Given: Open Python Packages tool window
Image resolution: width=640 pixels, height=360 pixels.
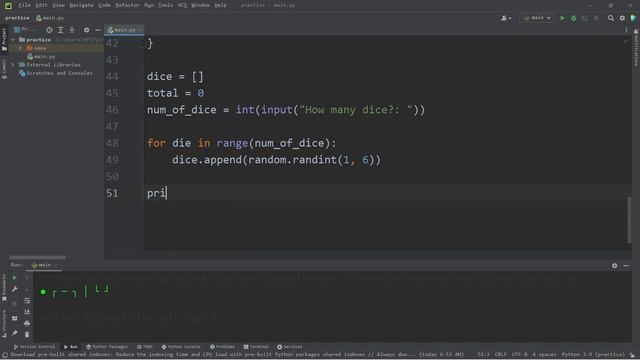Looking at the screenshot, I should click(x=107, y=347).
